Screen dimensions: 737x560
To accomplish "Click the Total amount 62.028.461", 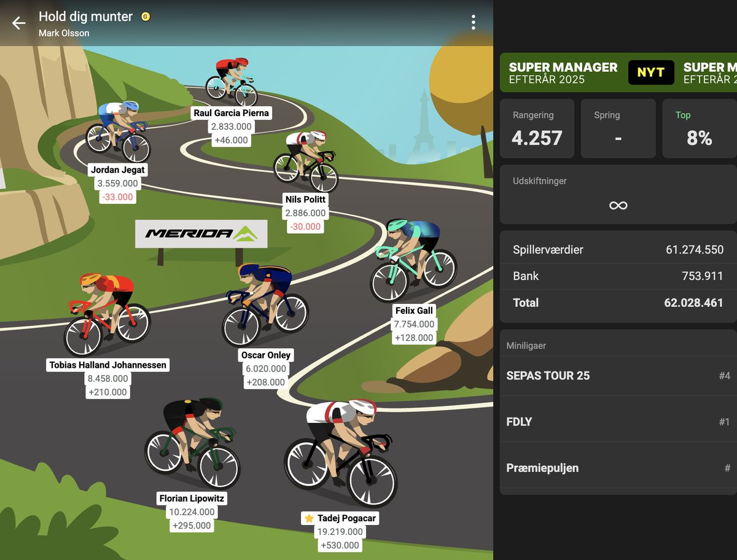I will pos(694,303).
